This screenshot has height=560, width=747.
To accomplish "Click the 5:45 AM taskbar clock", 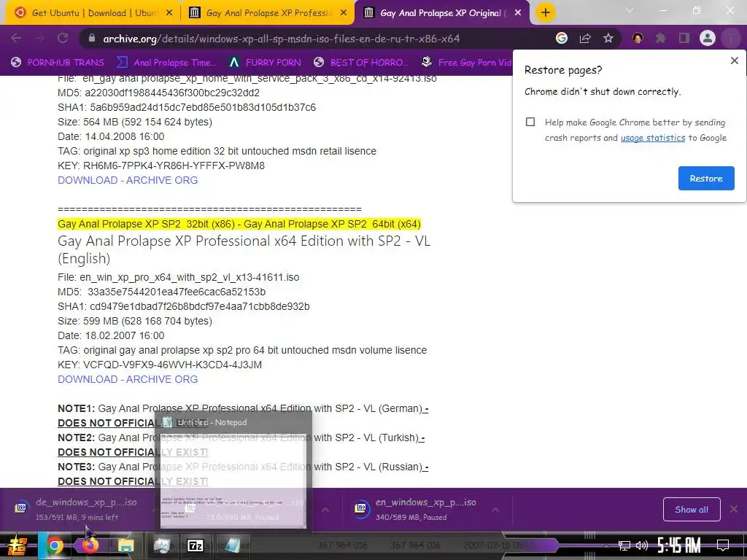I will (x=678, y=545).
